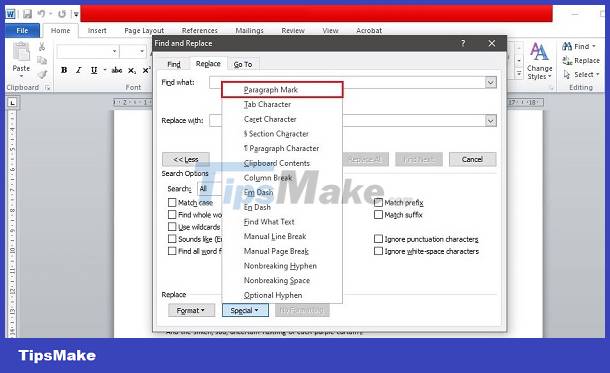Switch to the Go To tab in dialog

click(x=243, y=64)
